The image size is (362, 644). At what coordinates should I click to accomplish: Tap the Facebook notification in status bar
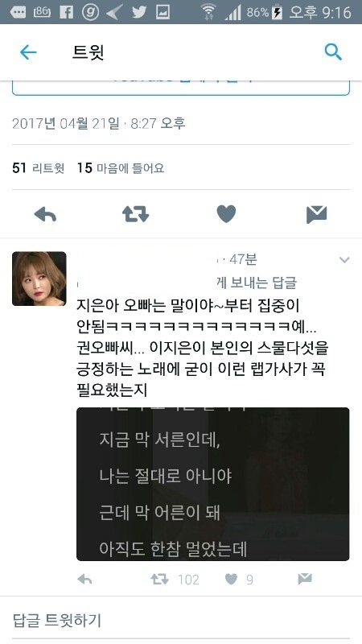[67, 12]
